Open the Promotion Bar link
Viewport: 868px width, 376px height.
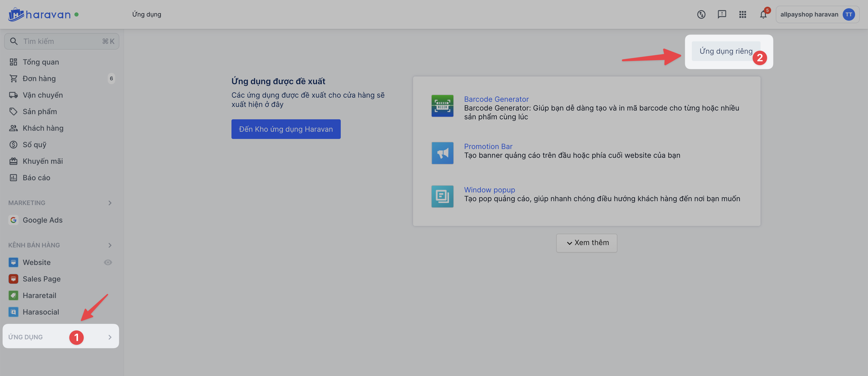(x=488, y=147)
